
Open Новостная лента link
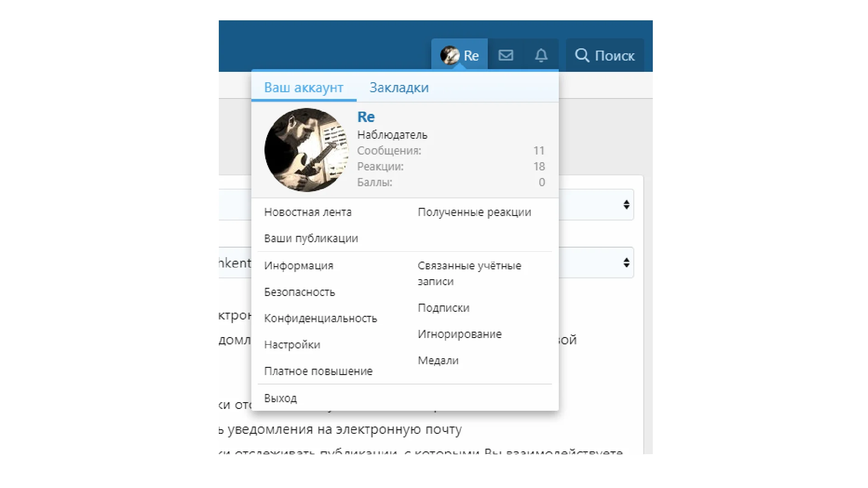click(x=307, y=212)
